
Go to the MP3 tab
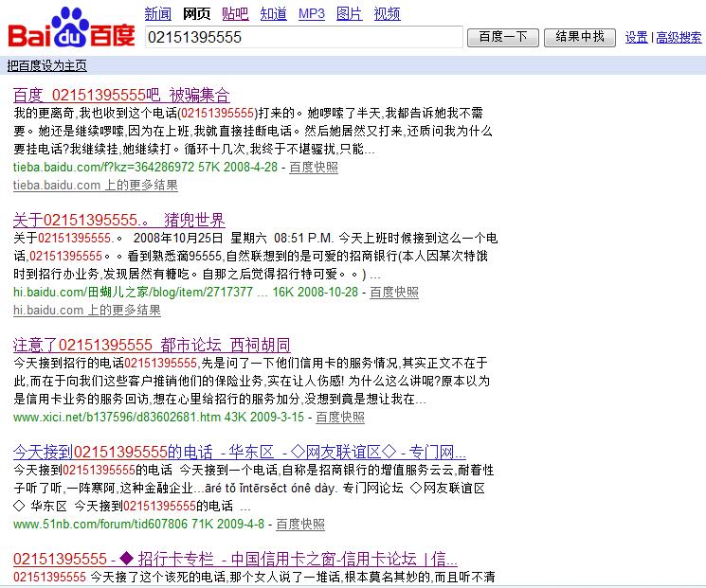312,14
